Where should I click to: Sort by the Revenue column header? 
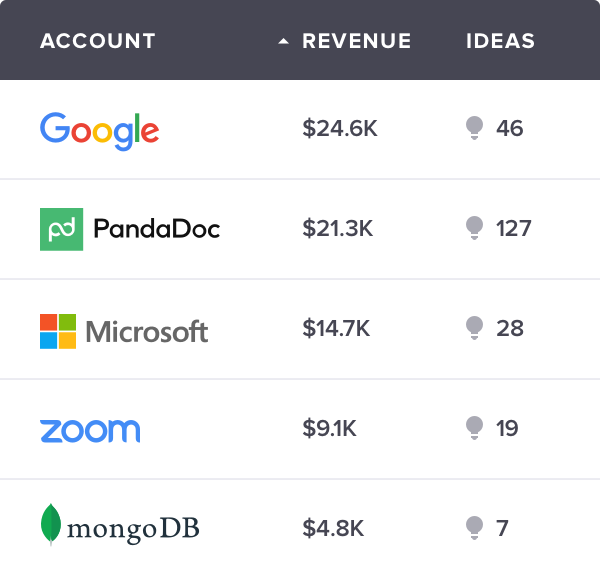[356, 41]
